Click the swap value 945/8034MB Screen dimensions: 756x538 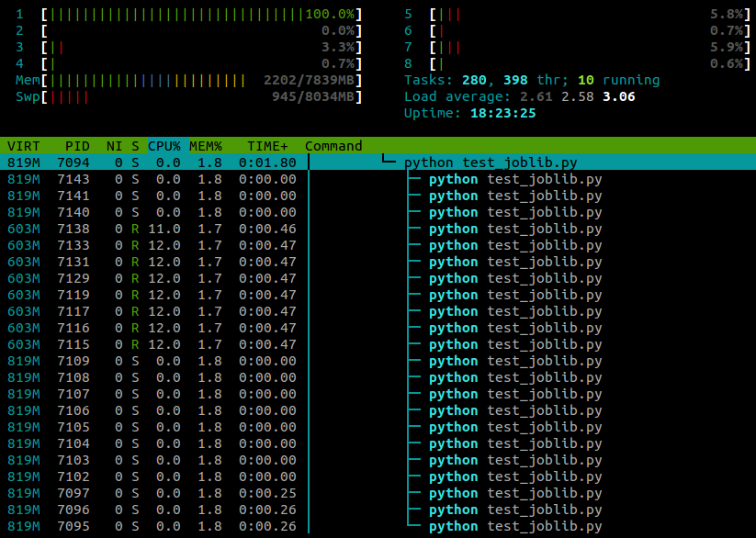[313, 96]
